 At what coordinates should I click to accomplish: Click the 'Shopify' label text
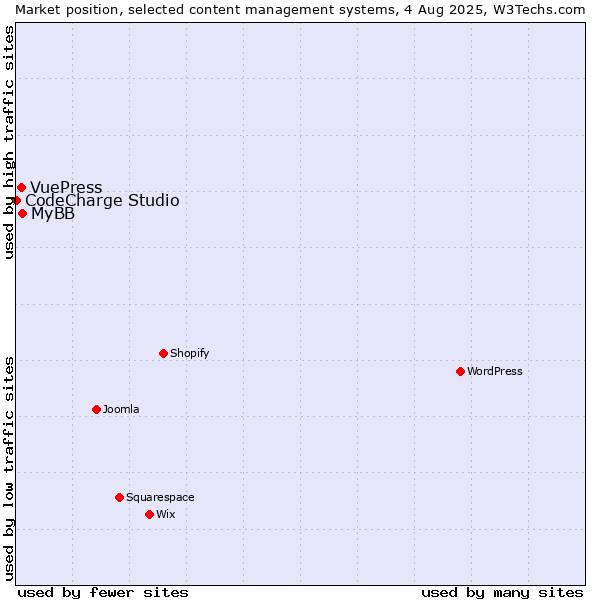point(189,353)
